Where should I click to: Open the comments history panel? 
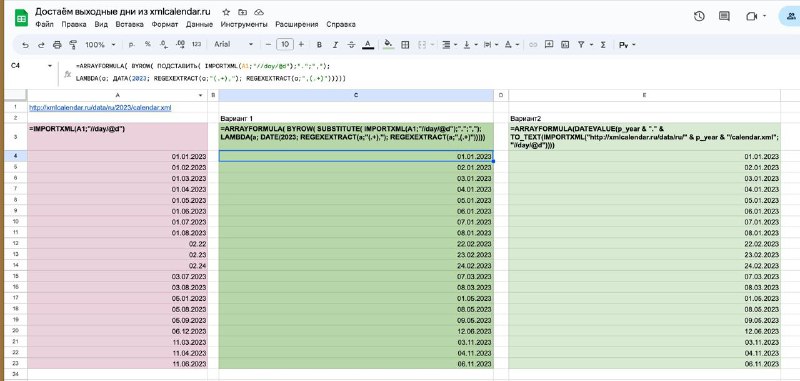pos(724,16)
